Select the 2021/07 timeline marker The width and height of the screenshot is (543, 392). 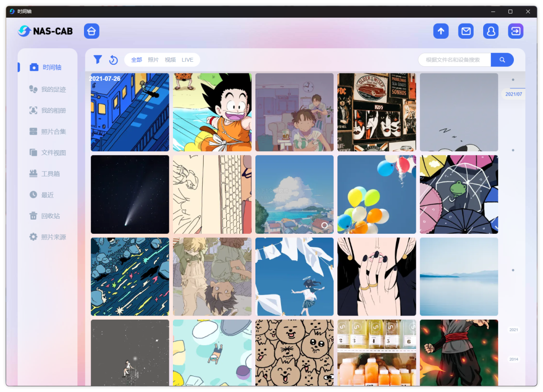tap(513, 94)
